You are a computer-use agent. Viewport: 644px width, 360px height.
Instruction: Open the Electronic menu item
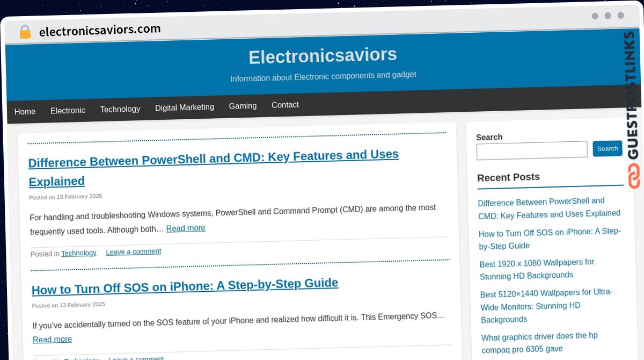click(x=68, y=110)
